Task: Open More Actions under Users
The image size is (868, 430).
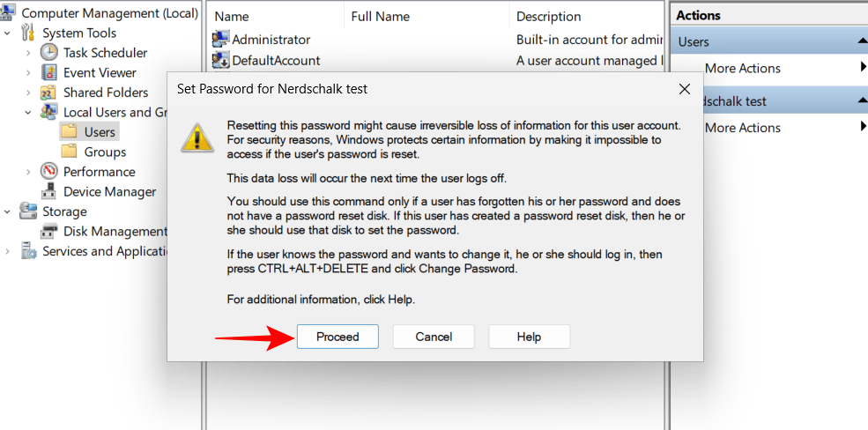Action: pos(743,68)
